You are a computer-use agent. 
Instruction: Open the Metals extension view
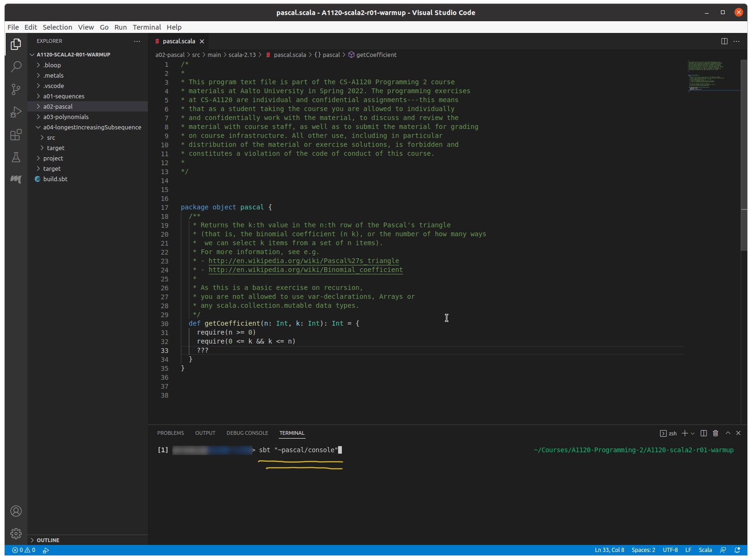click(x=16, y=179)
